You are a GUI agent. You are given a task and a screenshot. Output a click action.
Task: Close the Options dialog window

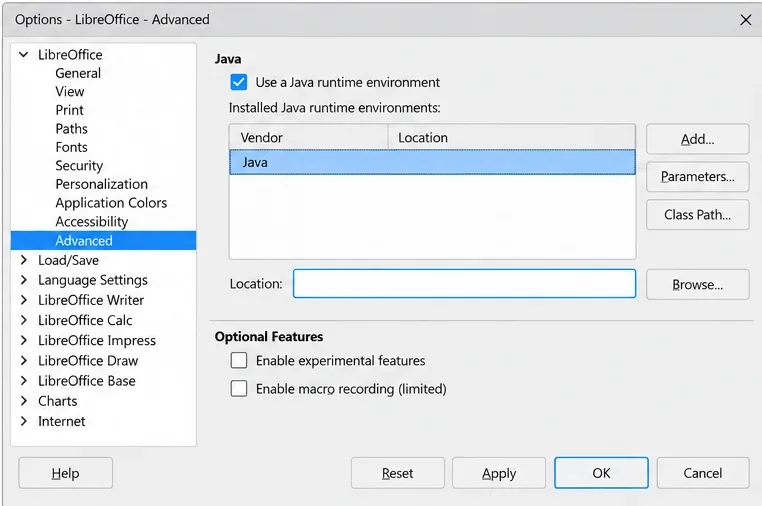pos(745,20)
